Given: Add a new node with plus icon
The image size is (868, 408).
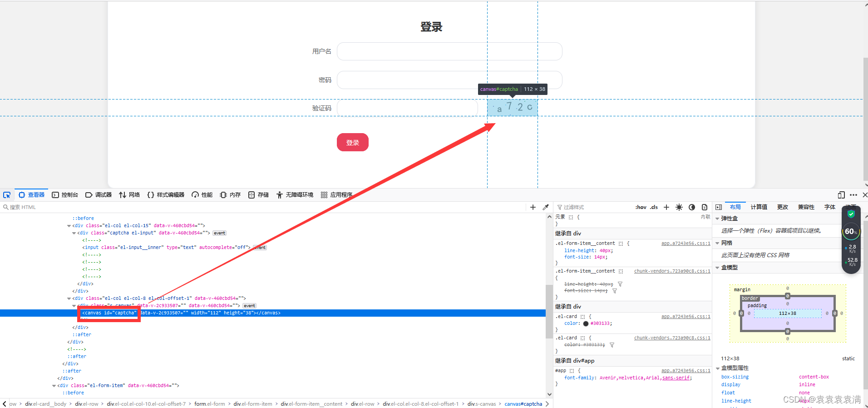Looking at the screenshot, I should coord(533,207).
